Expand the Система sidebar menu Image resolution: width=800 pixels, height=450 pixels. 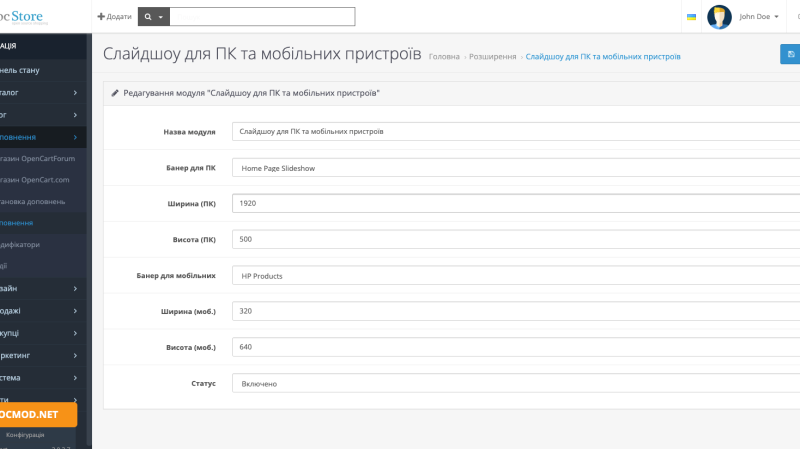pos(43,378)
